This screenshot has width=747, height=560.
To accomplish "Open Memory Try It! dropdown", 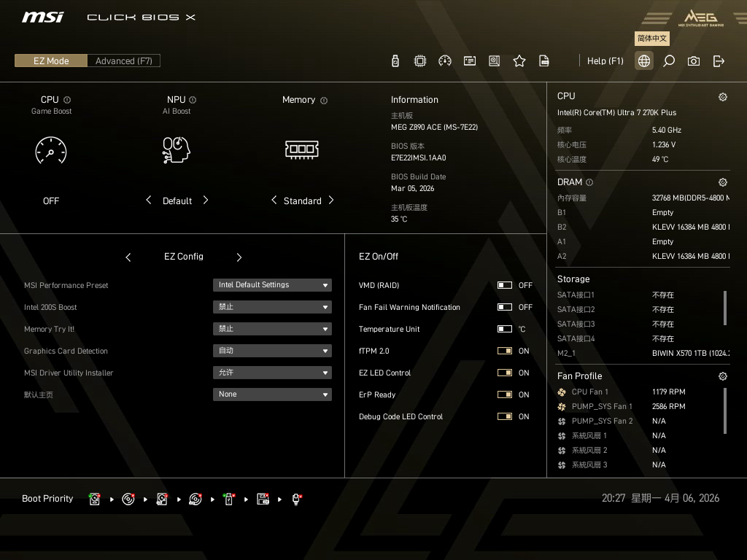I will pyautogui.click(x=272, y=329).
